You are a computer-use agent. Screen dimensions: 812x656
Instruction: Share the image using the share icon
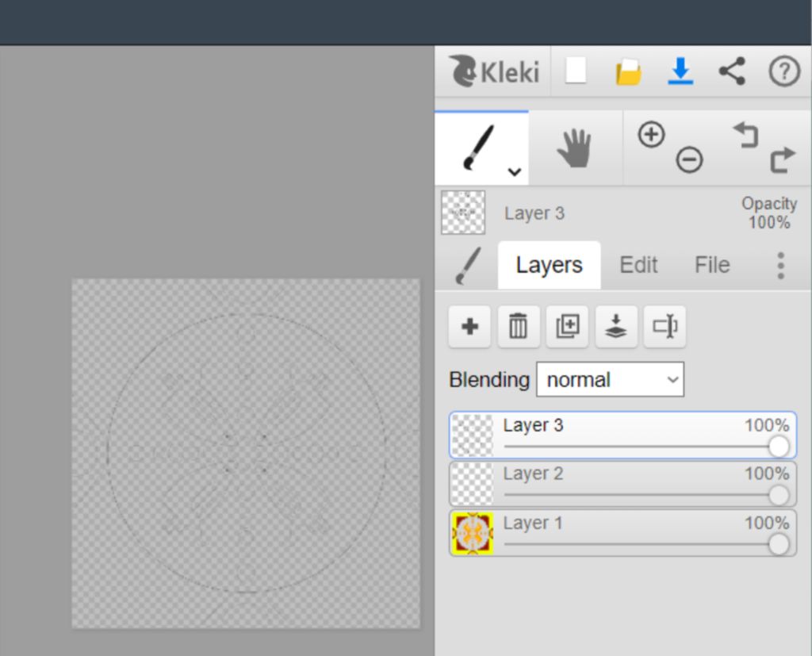732,71
